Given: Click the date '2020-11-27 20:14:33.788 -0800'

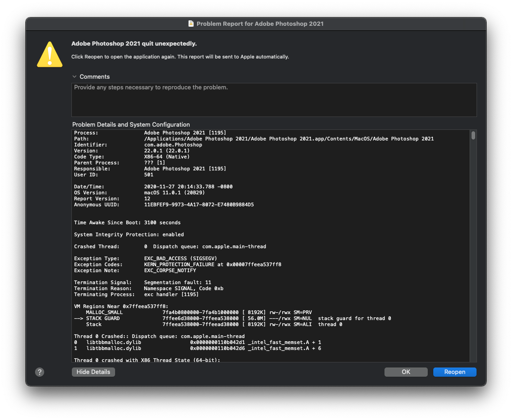Looking at the screenshot, I should click(188, 187).
